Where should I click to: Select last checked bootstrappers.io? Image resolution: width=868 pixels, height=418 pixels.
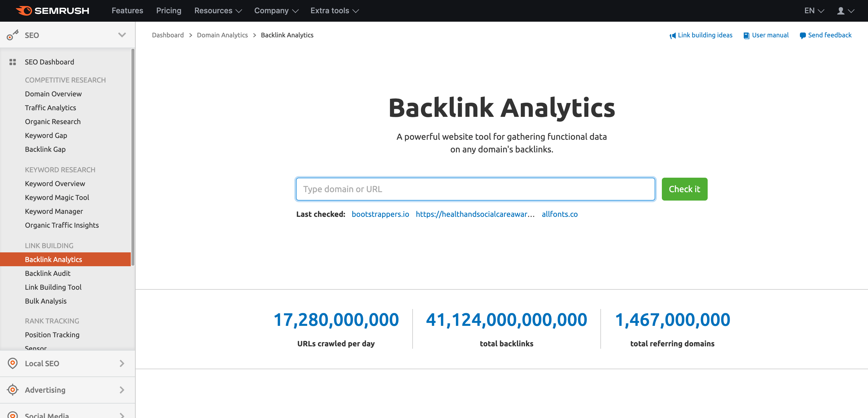(x=380, y=214)
